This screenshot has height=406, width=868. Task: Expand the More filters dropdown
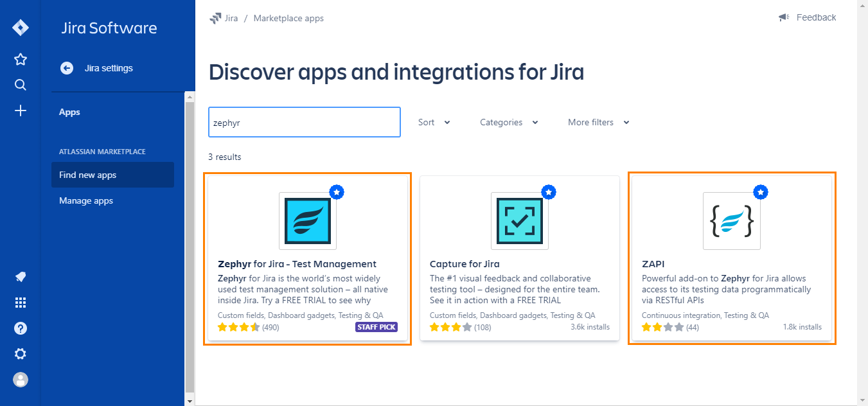click(599, 122)
